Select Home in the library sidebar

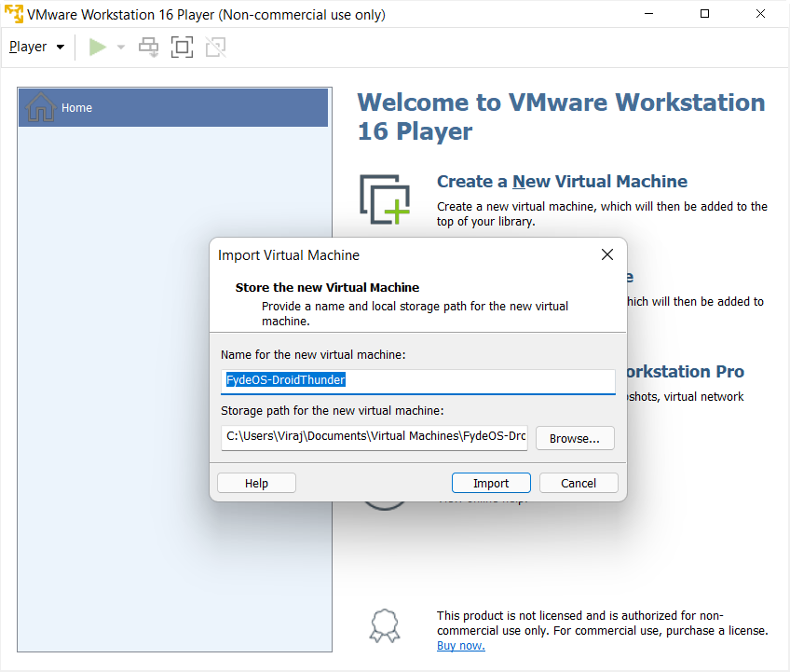pos(173,107)
